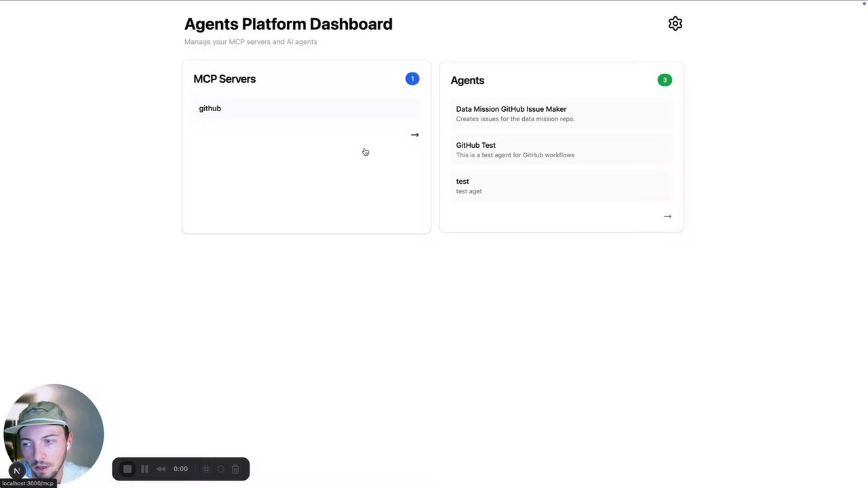Click the Agents card heading

coord(467,81)
